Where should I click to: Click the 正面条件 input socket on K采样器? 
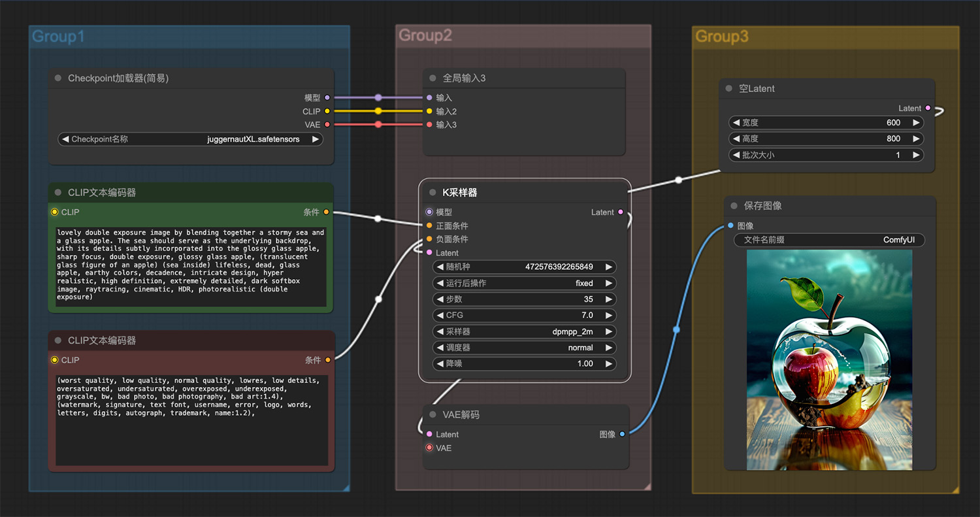click(429, 225)
